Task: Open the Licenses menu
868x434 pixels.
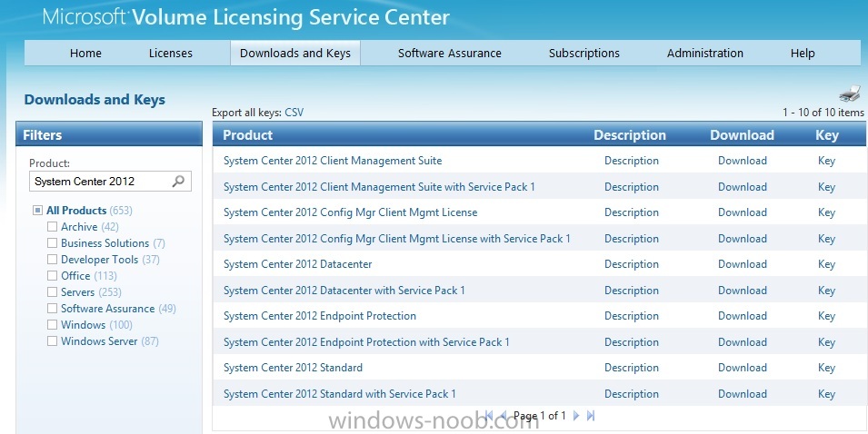Action: 171,53
